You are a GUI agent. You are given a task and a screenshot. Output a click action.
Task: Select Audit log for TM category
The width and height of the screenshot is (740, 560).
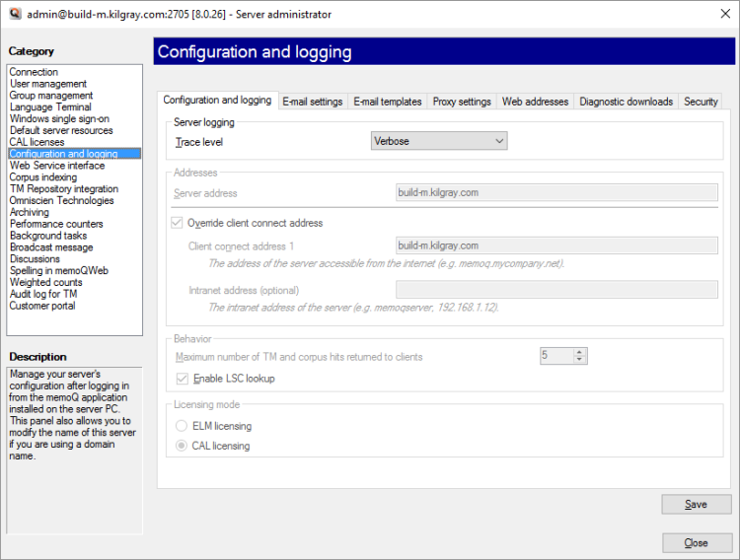(43, 294)
